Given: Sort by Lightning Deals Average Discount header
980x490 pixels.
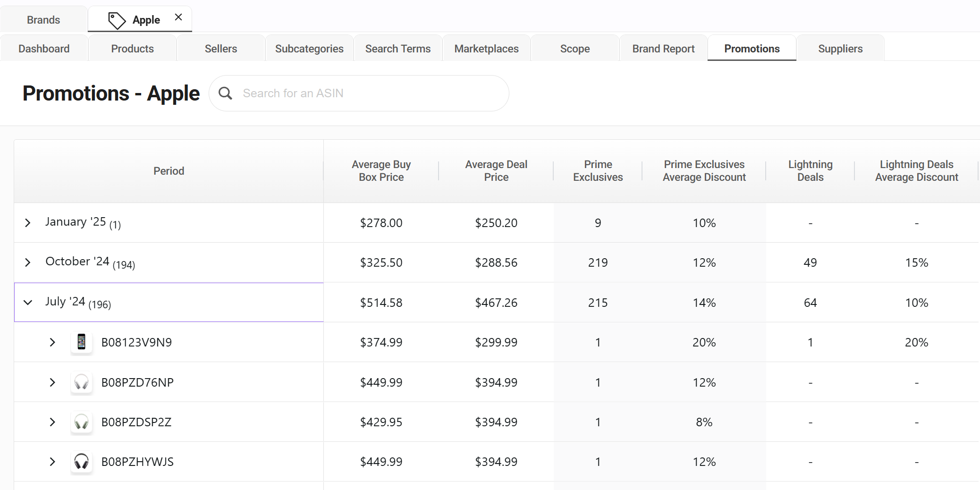Looking at the screenshot, I should tap(917, 171).
